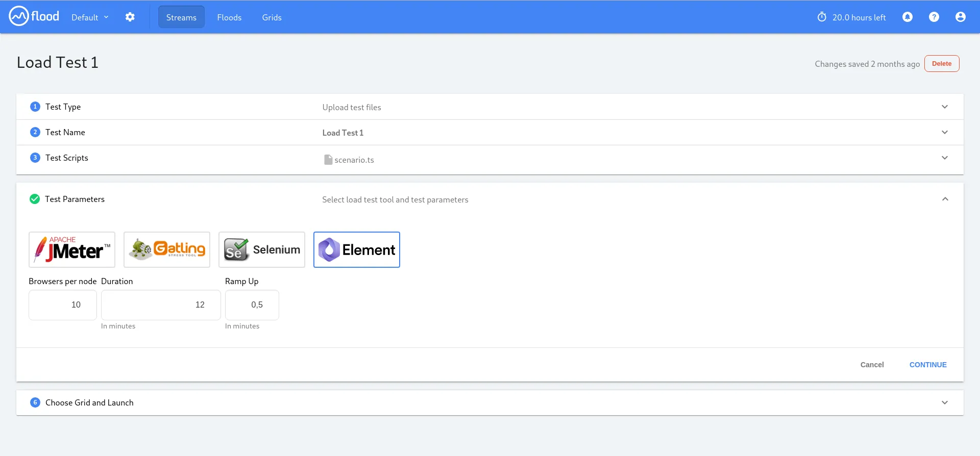Screen dimensions: 980x456
Task: Click the Test Name row label
Action: coord(65,132)
